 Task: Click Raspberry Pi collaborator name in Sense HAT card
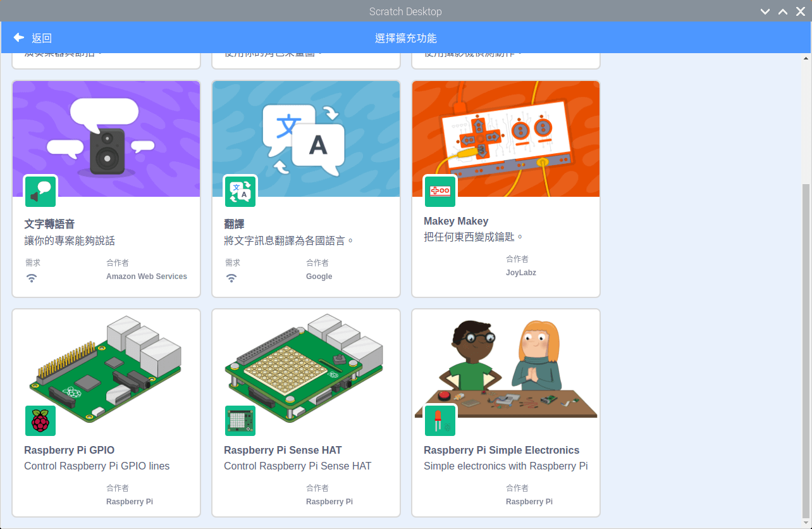point(329,502)
